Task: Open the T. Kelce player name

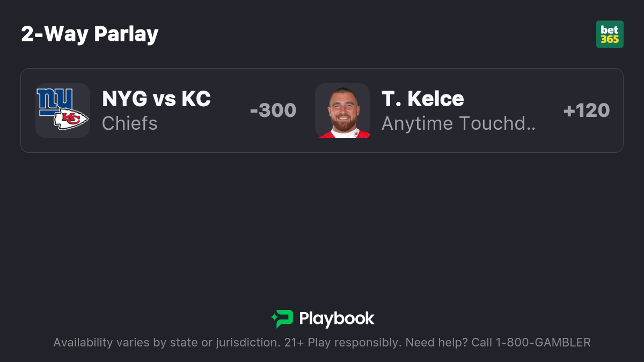Action: (423, 99)
